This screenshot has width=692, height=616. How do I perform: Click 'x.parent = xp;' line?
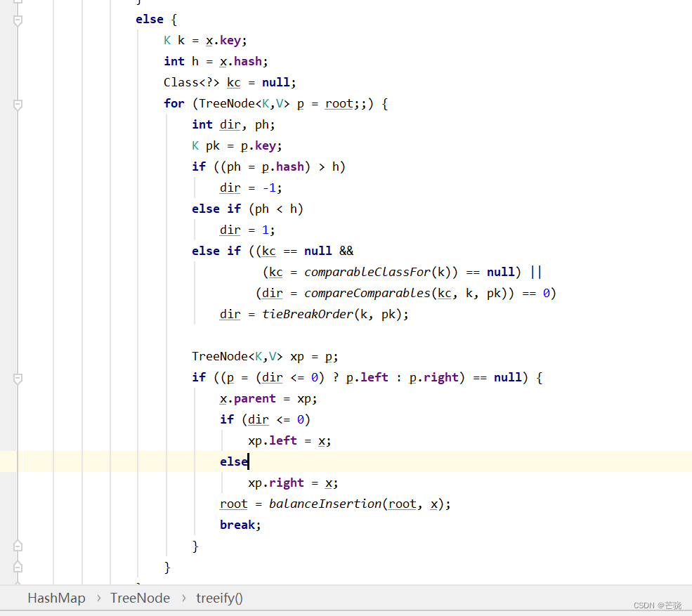(268, 398)
